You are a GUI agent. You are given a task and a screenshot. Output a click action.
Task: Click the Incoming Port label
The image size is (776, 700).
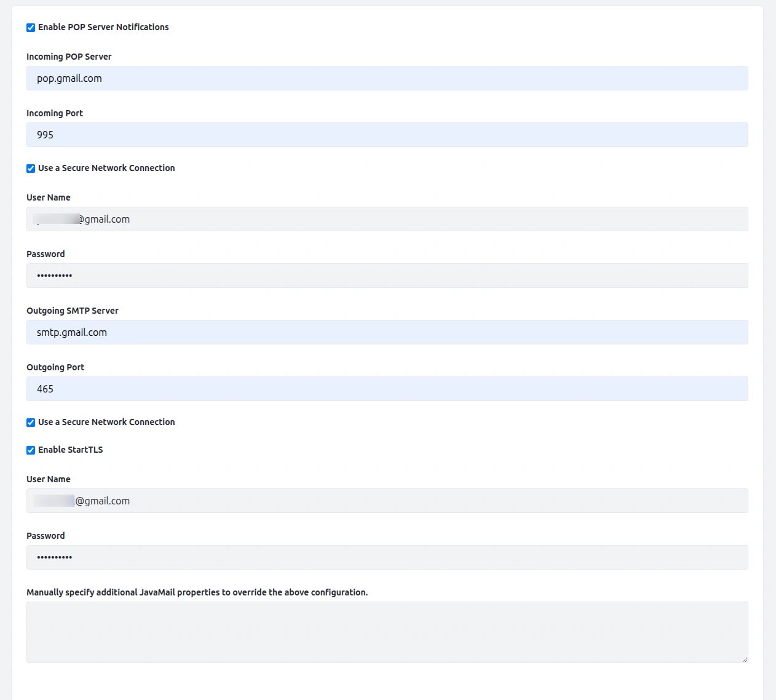tap(55, 113)
